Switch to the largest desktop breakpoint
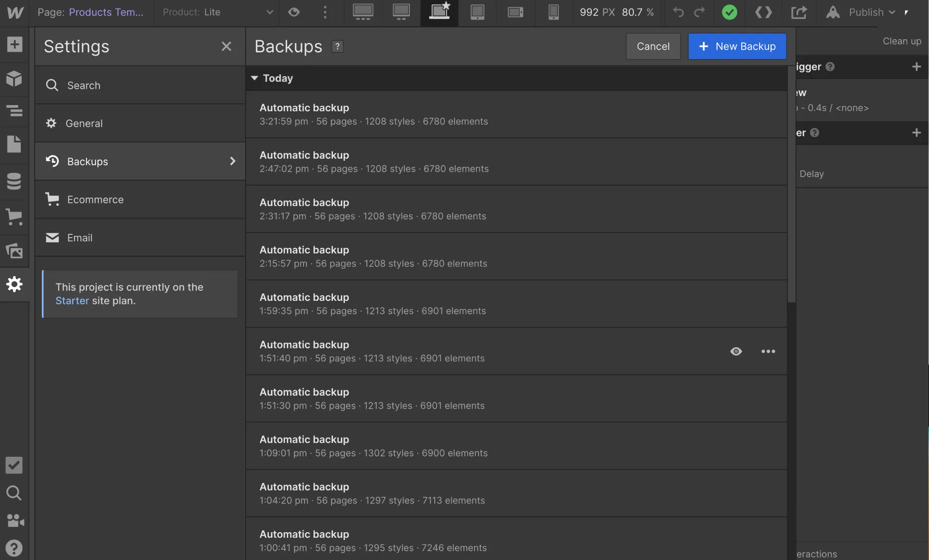 [x=363, y=12]
